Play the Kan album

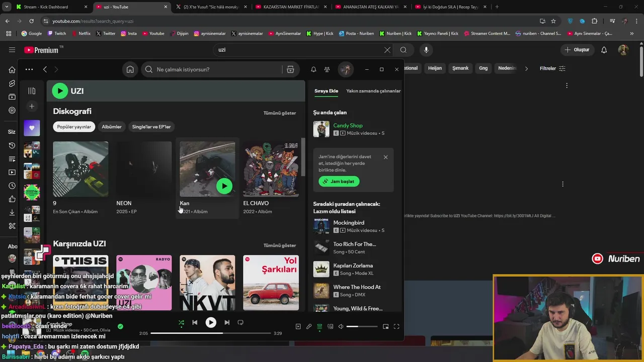[224, 186]
